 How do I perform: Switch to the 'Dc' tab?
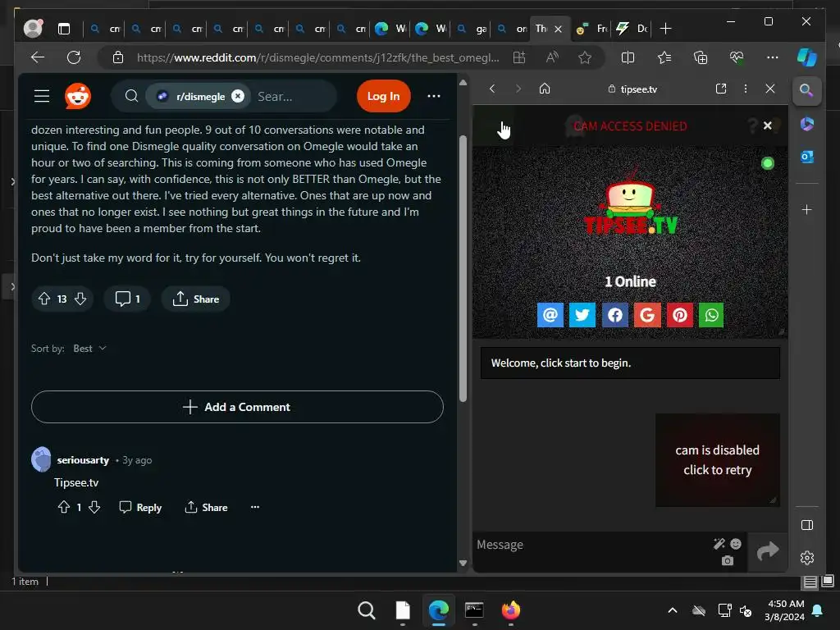click(632, 29)
